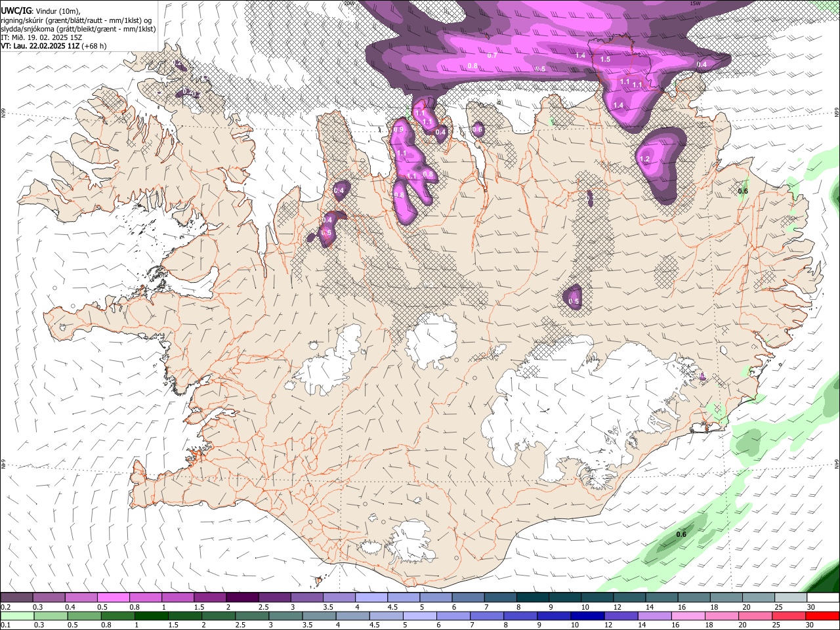The image size is (840, 630).
Task: Click the 0.7 value label on the map
Action: pyautogui.click(x=492, y=56)
